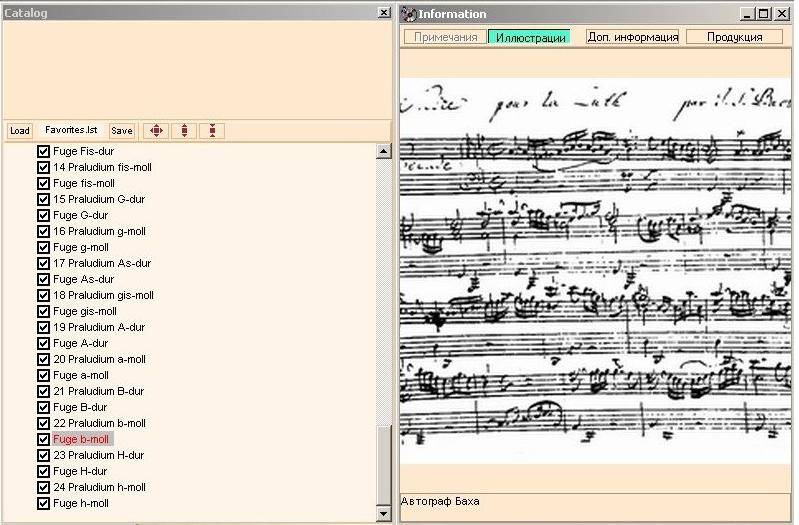Click the Information window title icon

(x=409, y=14)
